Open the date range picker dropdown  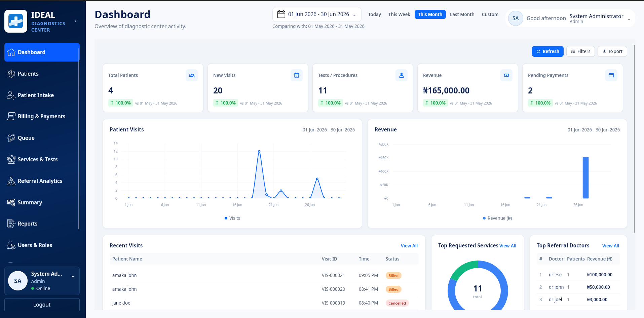point(317,14)
